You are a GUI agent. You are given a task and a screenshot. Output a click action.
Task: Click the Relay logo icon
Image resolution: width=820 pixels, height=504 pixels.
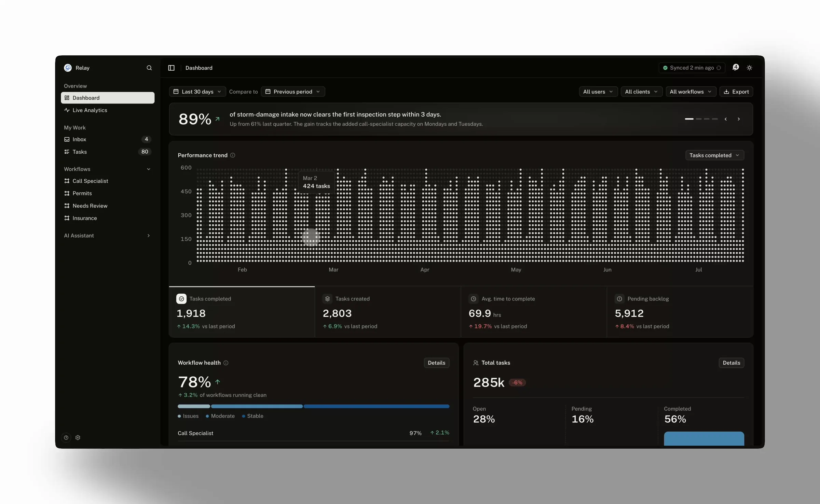68,68
